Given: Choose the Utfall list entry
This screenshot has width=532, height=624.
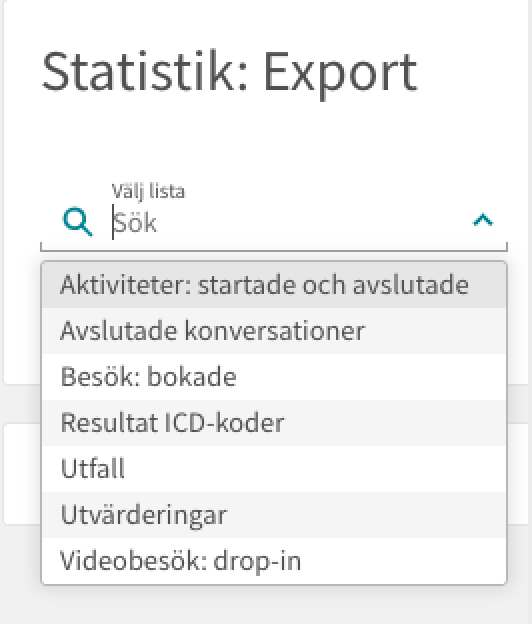Looking at the screenshot, I should [274, 469].
